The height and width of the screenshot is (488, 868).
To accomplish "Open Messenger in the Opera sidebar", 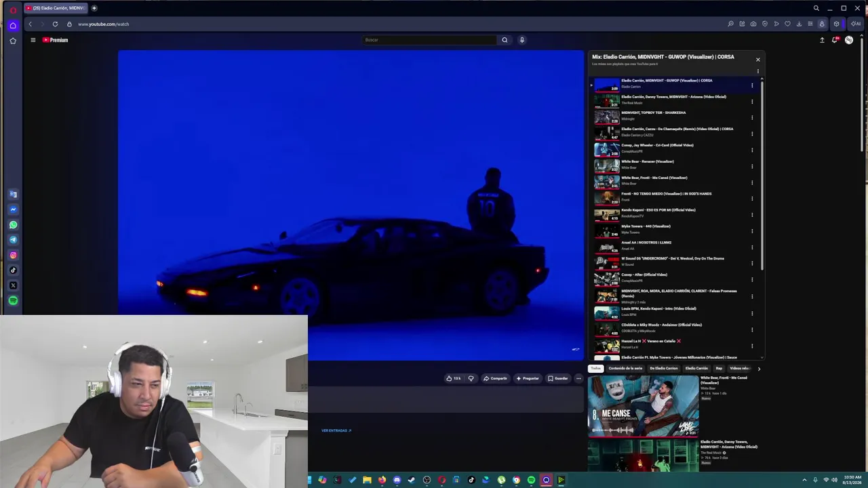I will pyautogui.click(x=13, y=209).
